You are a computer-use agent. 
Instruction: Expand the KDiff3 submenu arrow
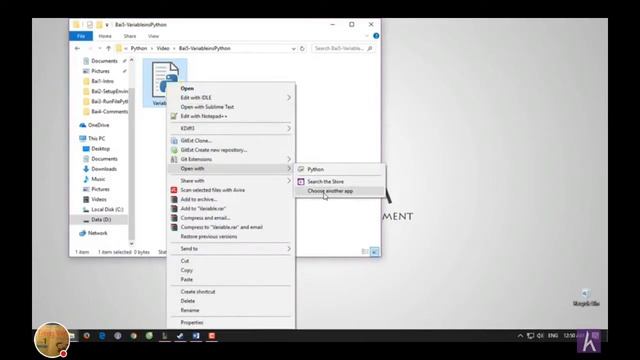[x=289, y=129]
